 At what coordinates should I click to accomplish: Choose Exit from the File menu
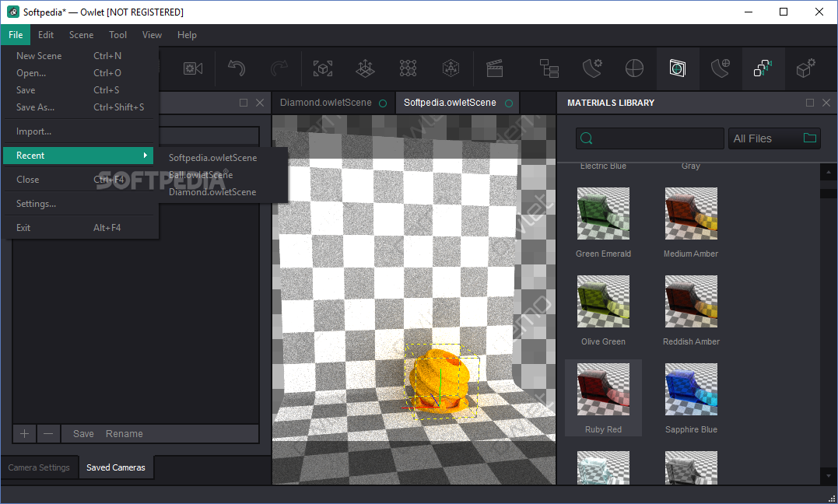tap(79, 227)
